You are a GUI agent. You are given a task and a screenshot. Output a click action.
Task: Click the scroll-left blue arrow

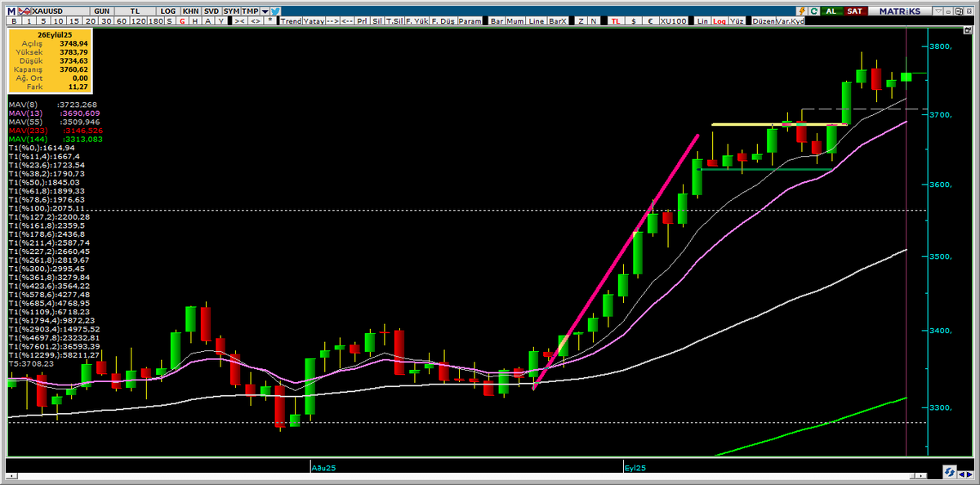[x=961, y=474]
